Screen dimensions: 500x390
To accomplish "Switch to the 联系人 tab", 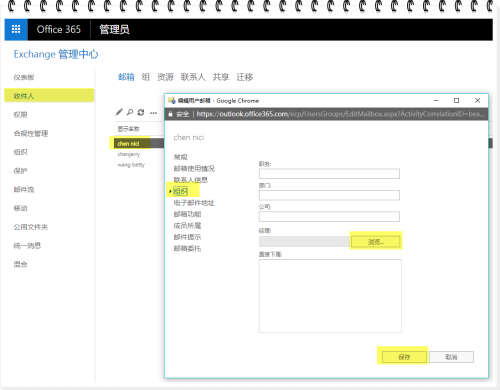I will [x=193, y=77].
